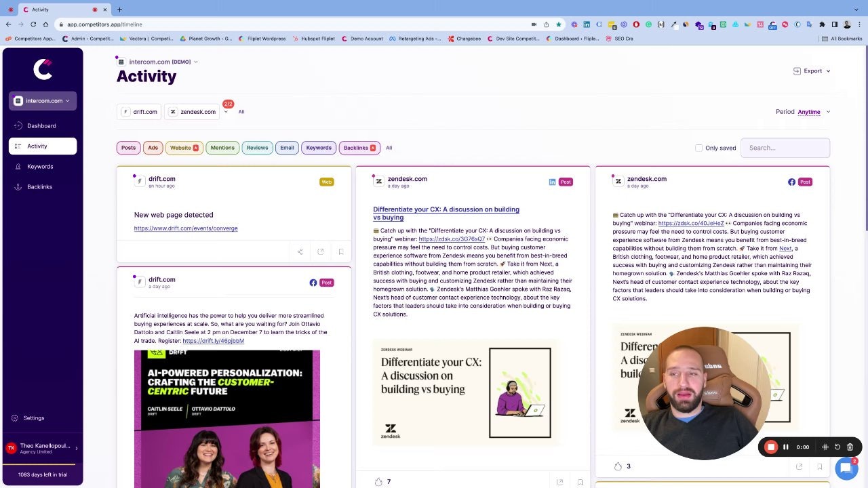Go to Dashboard in the sidebar

(41, 126)
